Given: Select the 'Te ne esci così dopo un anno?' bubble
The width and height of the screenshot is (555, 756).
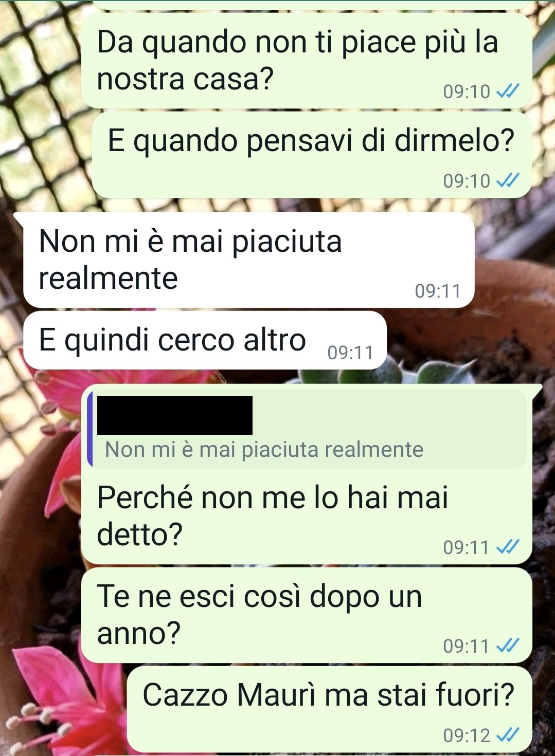Looking at the screenshot, I should point(307,615).
